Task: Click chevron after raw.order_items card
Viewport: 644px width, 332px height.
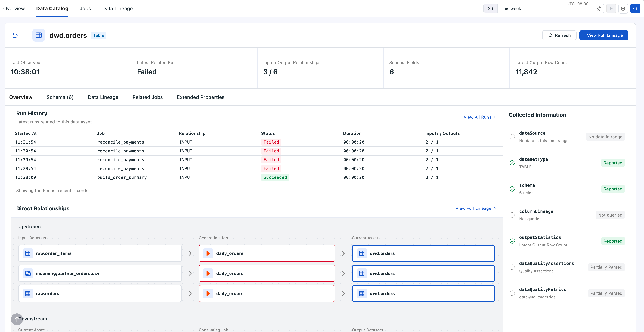Action: [x=190, y=253]
